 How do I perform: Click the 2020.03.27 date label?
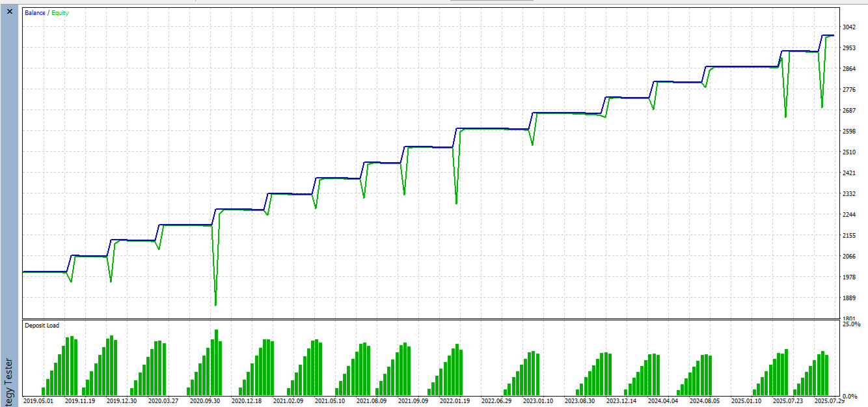point(164,401)
